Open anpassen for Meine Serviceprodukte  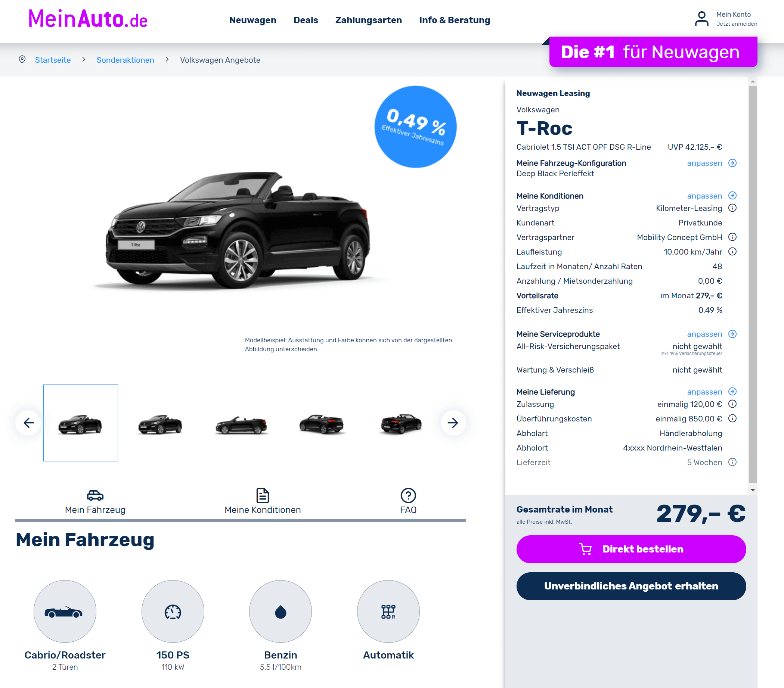click(732, 334)
